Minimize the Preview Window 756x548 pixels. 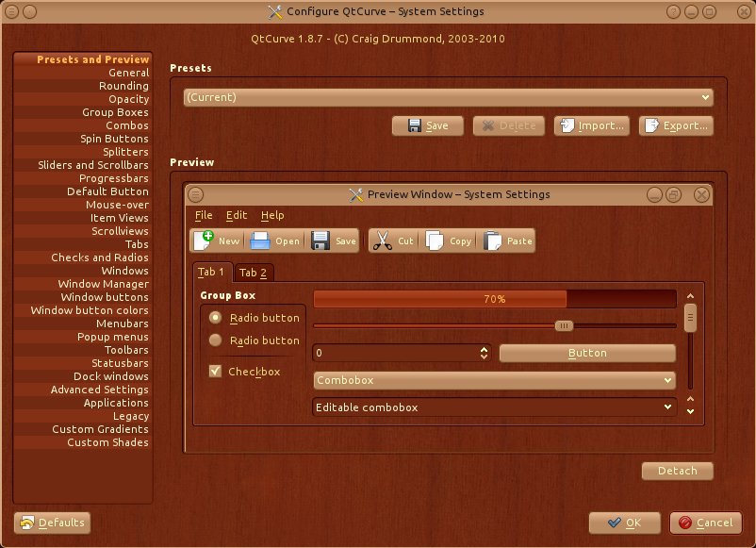(654, 195)
